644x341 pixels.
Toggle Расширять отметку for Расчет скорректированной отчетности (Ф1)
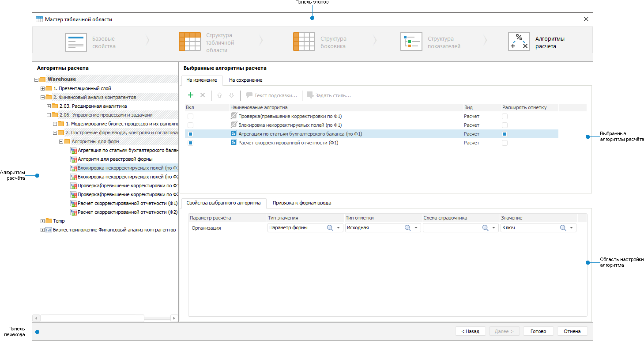point(505,143)
